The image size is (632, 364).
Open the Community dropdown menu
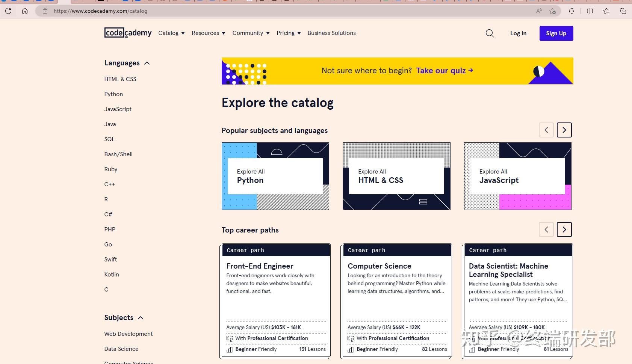tap(251, 33)
